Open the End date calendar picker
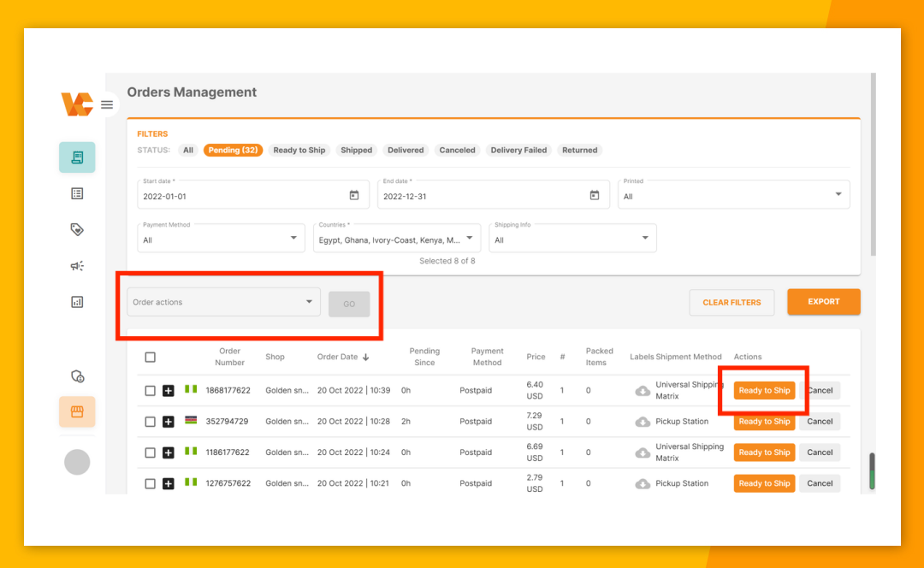 (x=595, y=196)
